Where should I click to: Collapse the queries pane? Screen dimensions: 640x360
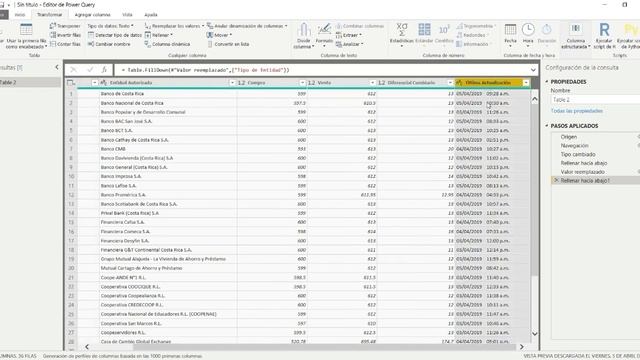(57, 67)
